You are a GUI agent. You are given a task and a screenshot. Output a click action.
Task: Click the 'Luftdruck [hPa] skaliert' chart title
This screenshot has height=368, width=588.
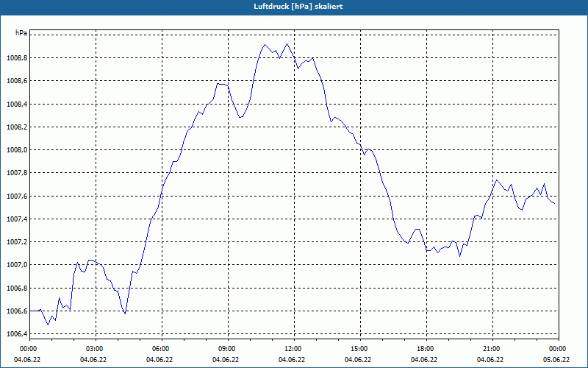[x=298, y=7]
